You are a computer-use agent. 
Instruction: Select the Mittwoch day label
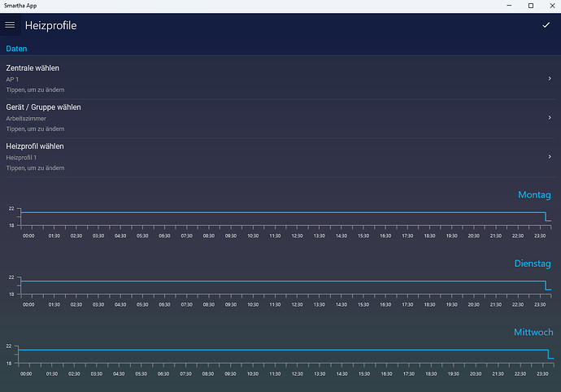533,333
